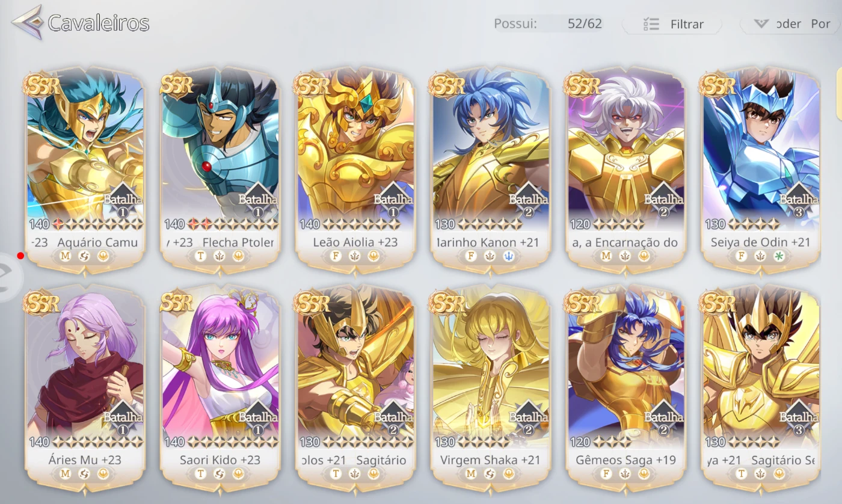This screenshot has height=504, width=842.
Task: Open the Flecha Ptolemy knight card
Action: [220, 171]
